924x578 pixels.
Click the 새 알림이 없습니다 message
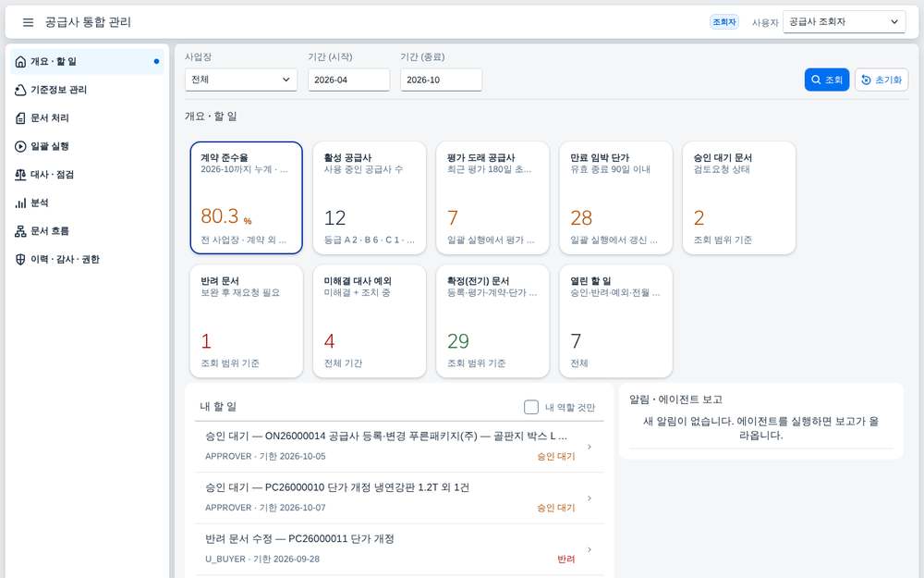pyautogui.click(x=760, y=428)
